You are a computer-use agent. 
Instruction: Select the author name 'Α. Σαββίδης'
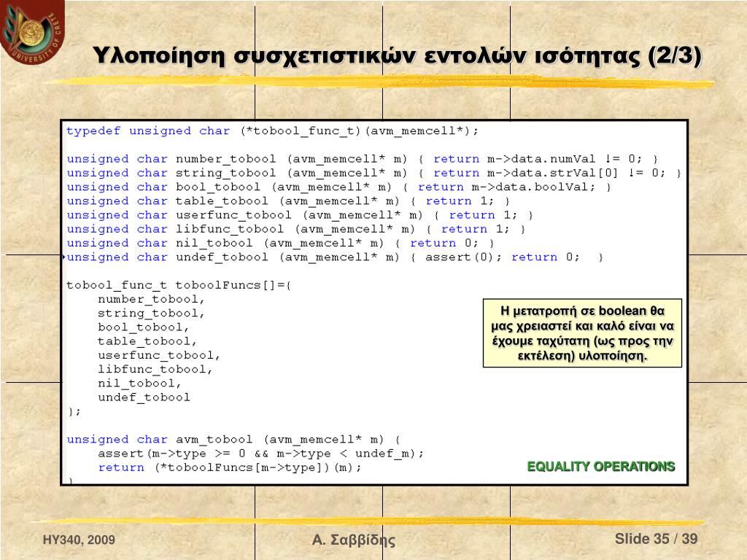coord(354,540)
